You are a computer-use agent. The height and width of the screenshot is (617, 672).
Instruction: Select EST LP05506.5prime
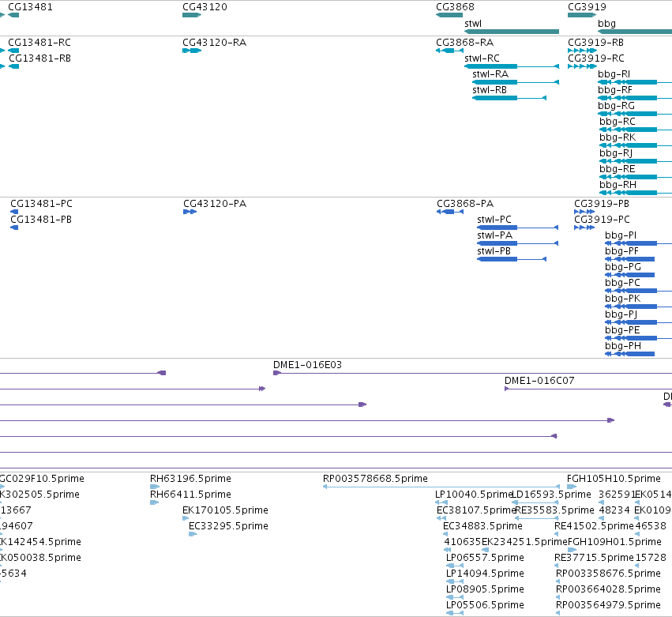tap(485, 605)
